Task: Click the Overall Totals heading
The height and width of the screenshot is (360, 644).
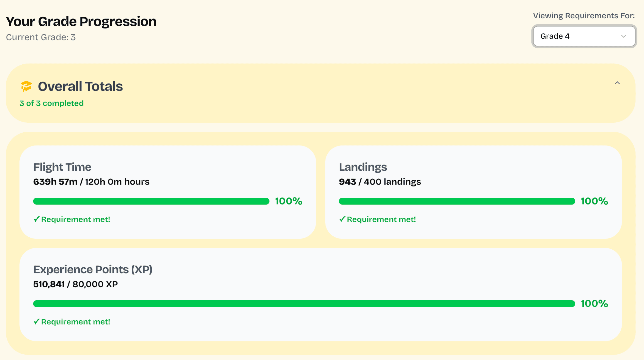Action: click(x=80, y=86)
